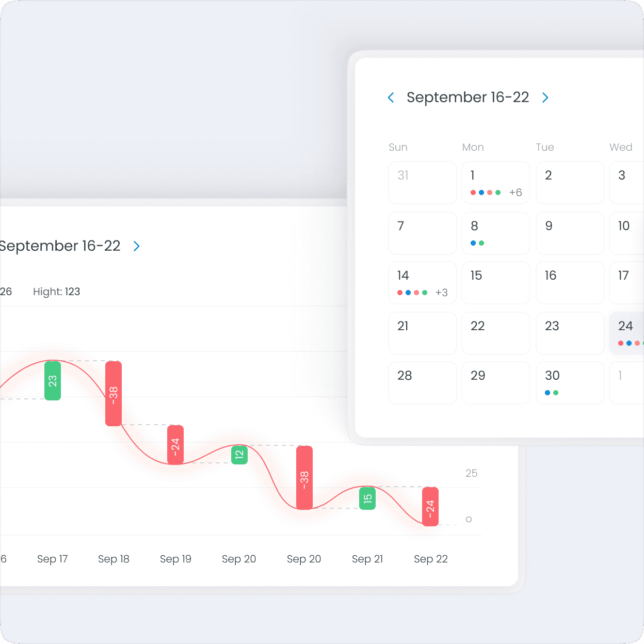Pick September 24 highlighted day cell
Image resolution: width=644 pixels, height=644 pixels.
(x=626, y=333)
